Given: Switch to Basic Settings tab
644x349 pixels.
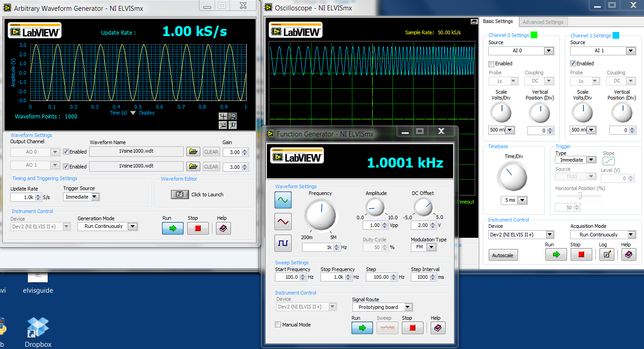Looking at the screenshot, I should point(498,21).
